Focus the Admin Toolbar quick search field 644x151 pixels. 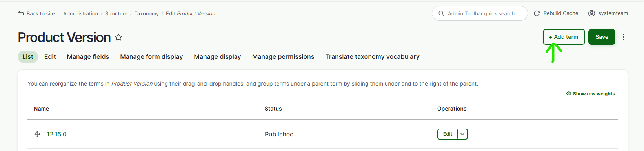480,13
